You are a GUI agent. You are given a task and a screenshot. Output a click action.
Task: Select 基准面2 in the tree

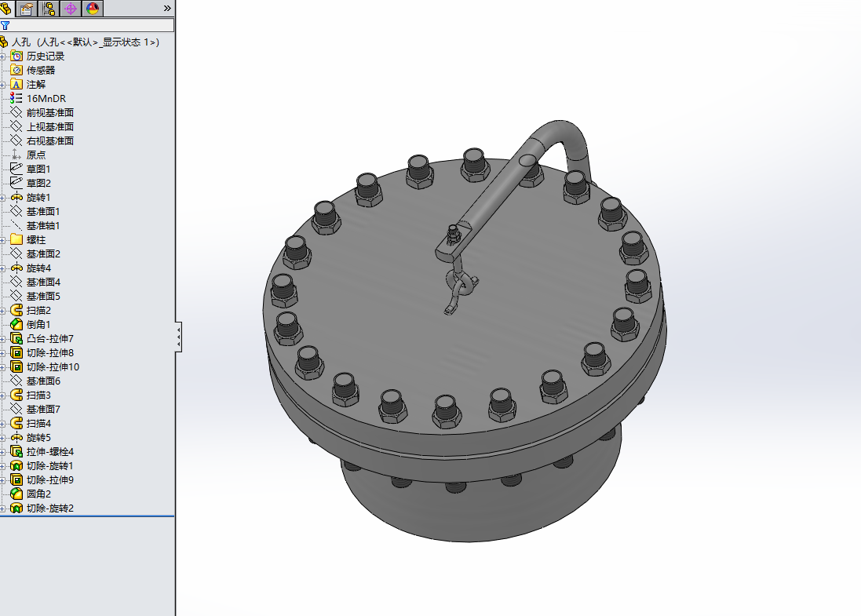click(43, 254)
